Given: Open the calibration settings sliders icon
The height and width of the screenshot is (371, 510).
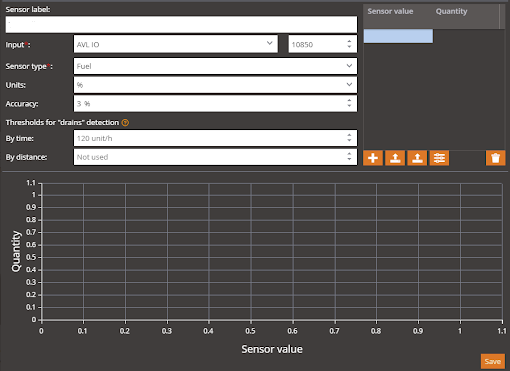Looking at the screenshot, I should point(439,158).
